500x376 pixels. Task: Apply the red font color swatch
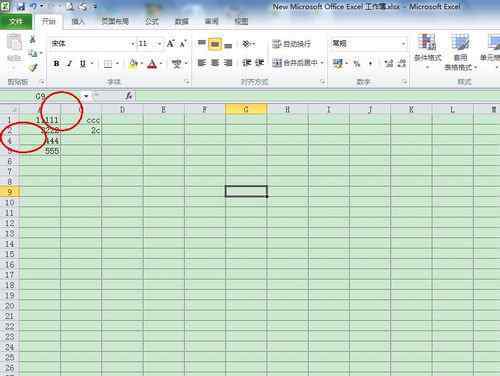(152, 63)
